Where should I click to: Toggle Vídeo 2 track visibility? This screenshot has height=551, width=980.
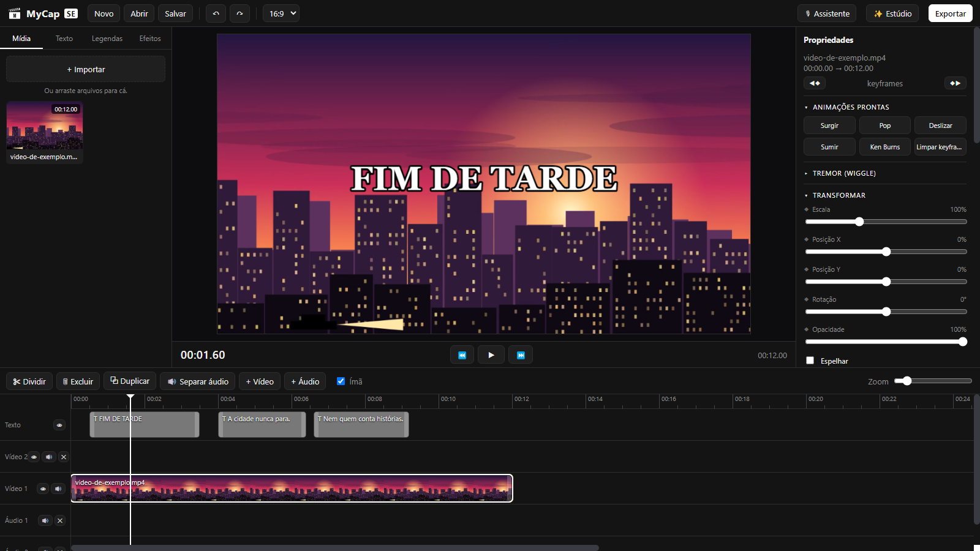click(x=34, y=457)
